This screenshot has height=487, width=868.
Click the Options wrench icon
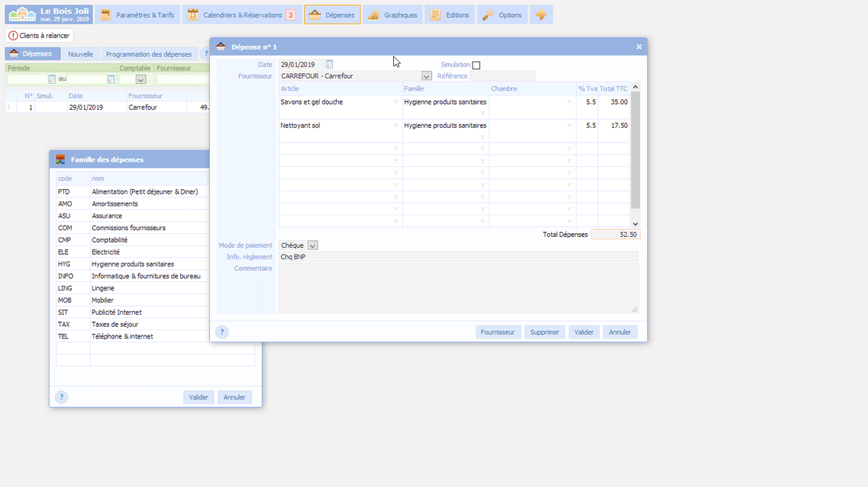point(488,15)
